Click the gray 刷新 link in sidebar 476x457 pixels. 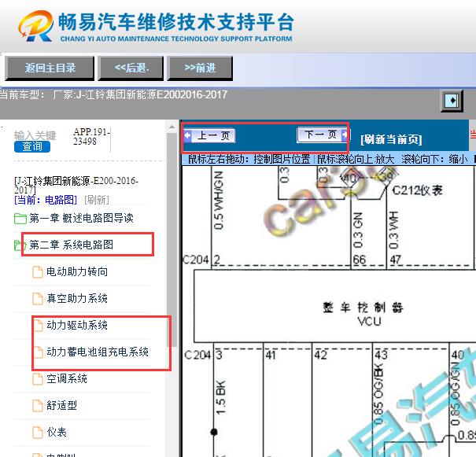[x=97, y=200]
